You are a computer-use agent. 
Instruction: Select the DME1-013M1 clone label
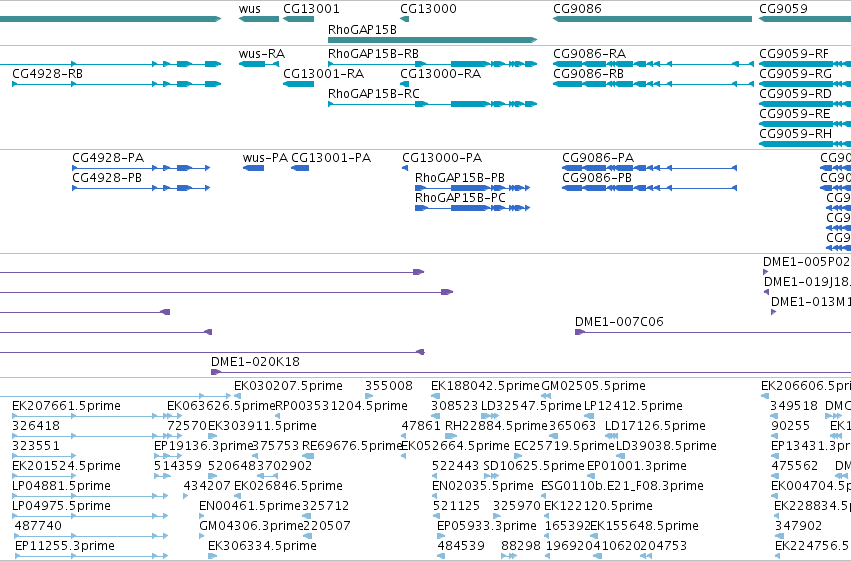811,302
